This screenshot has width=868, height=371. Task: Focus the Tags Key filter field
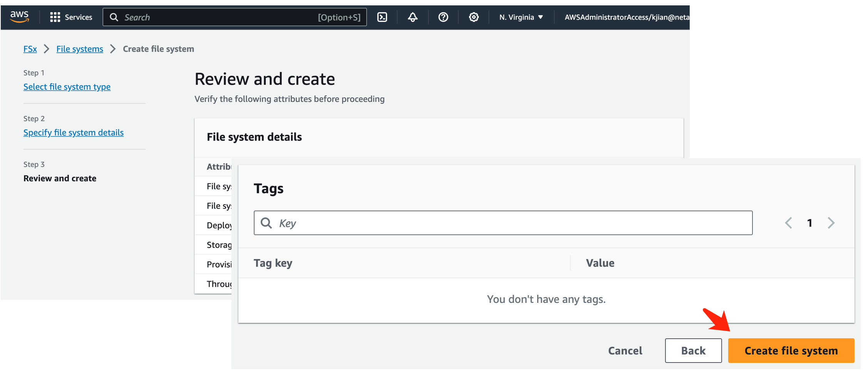point(512,223)
